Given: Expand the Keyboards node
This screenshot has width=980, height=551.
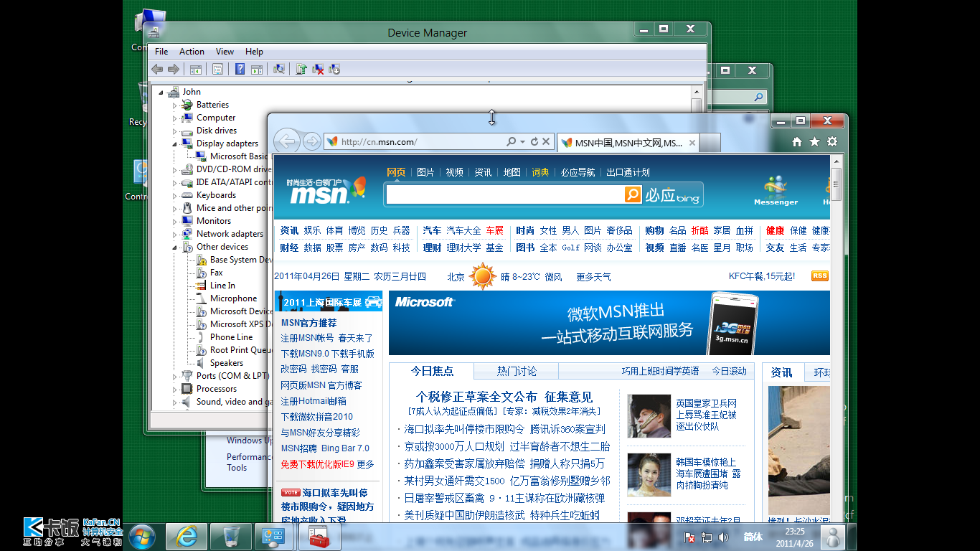Looking at the screenshot, I should click(x=174, y=195).
